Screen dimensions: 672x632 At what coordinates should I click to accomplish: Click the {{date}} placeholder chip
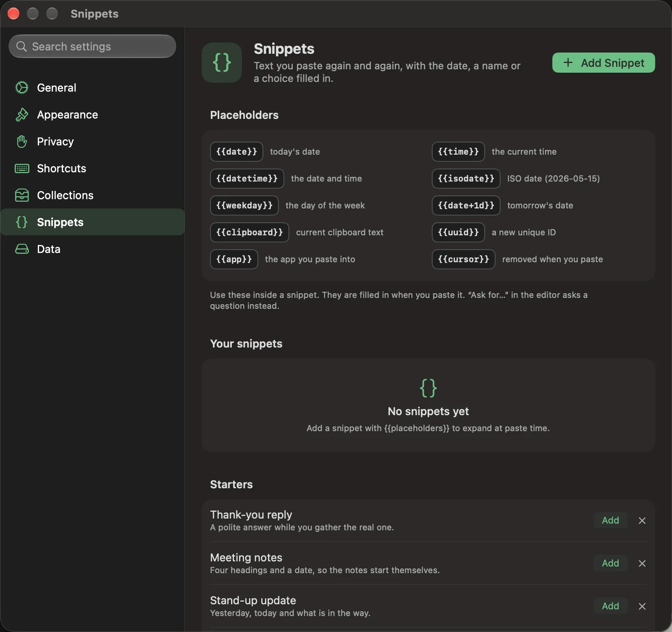click(x=236, y=152)
